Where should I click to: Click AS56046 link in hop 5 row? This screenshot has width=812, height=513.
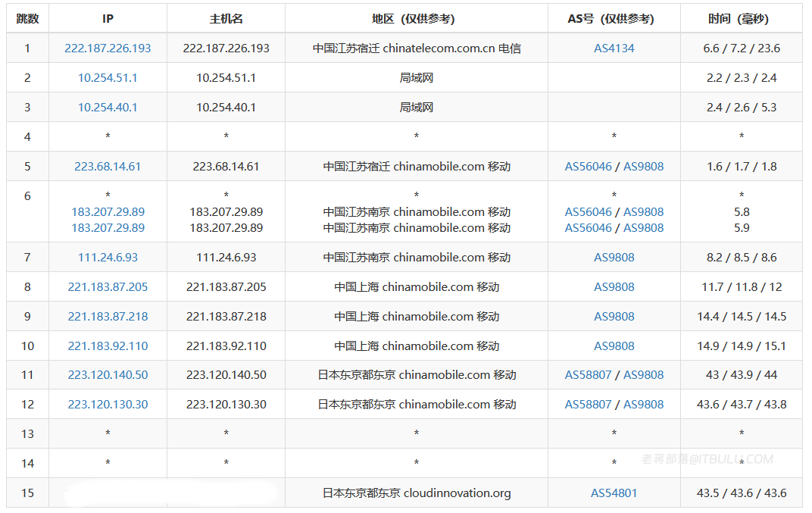[x=589, y=167]
